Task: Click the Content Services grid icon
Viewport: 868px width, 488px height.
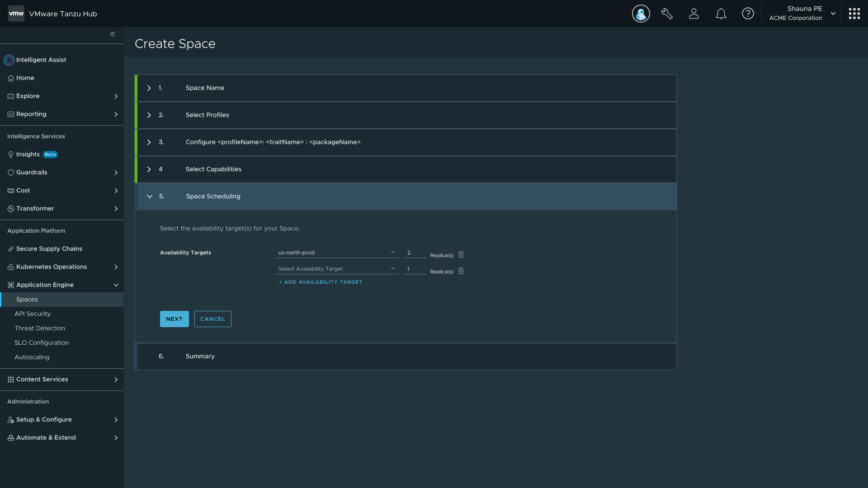Action: pos(11,380)
